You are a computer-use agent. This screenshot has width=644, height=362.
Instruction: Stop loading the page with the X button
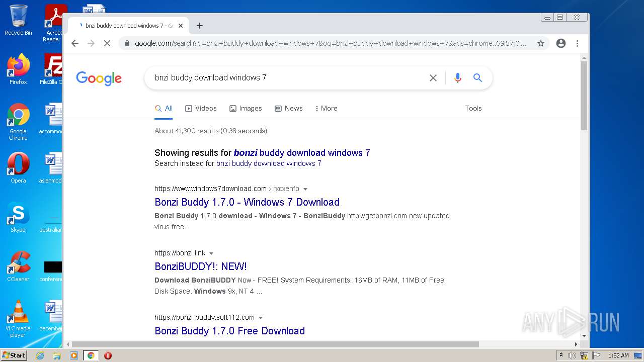(x=107, y=43)
